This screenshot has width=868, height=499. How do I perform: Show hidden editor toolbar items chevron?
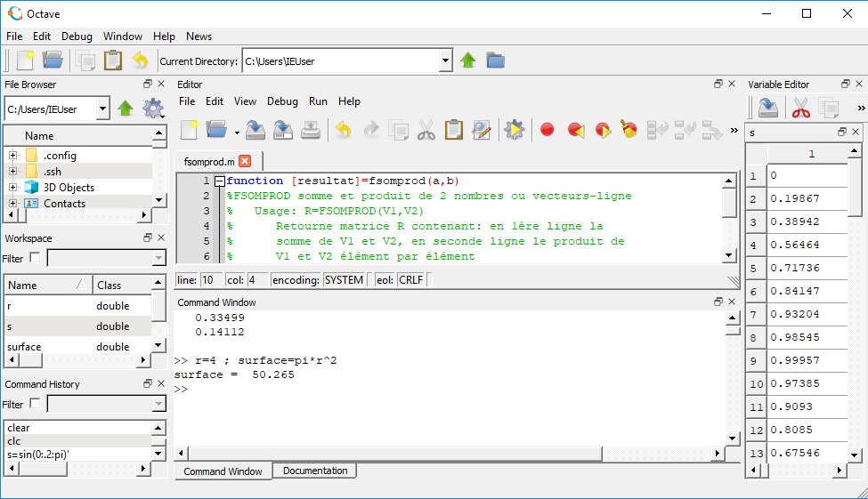click(x=734, y=131)
